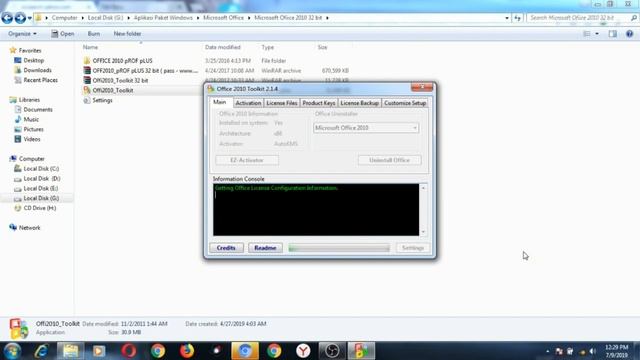The width and height of the screenshot is (640, 360).
Task: Click the Open toolbar button
Action: click(x=62, y=34)
